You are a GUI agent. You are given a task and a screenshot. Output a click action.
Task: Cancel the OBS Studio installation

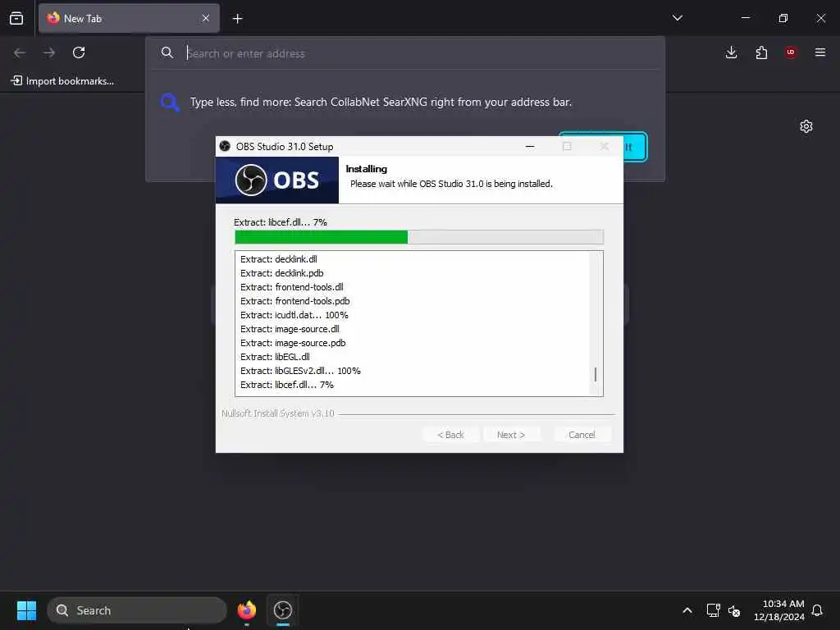tap(582, 435)
